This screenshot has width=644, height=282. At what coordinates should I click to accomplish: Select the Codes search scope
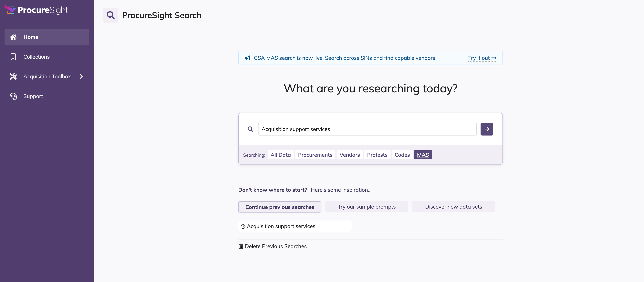tap(402, 155)
